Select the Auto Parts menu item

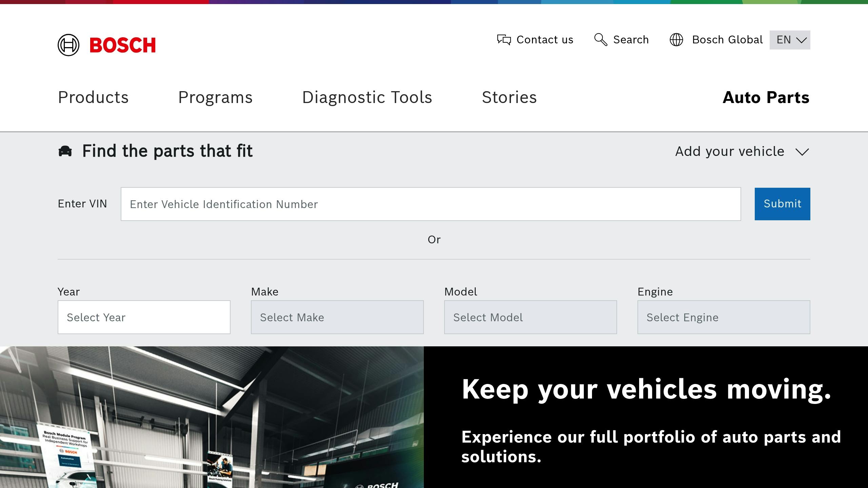(x=766, y=97)
